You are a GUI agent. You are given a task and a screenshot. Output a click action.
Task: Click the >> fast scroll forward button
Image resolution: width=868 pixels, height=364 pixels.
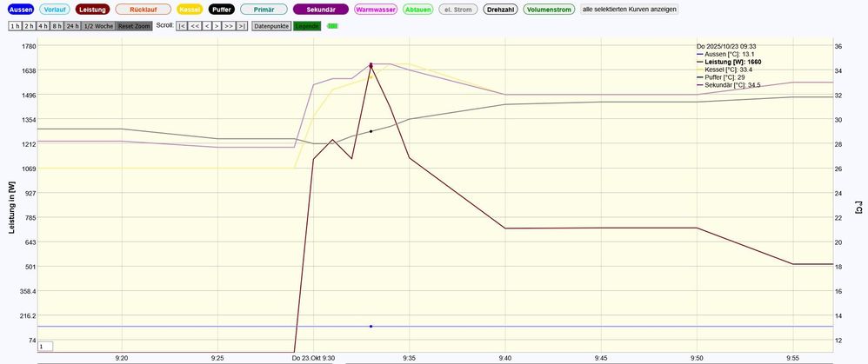(228, 26)
